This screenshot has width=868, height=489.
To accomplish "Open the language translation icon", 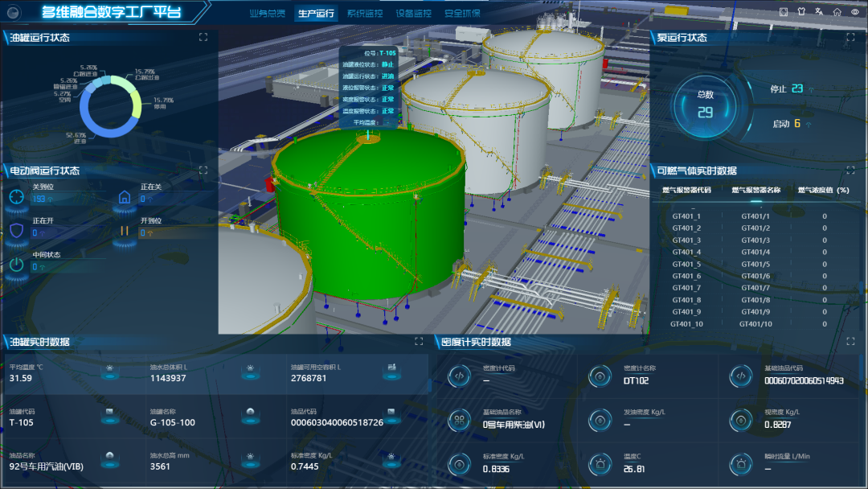I will (x=819, y=12).
